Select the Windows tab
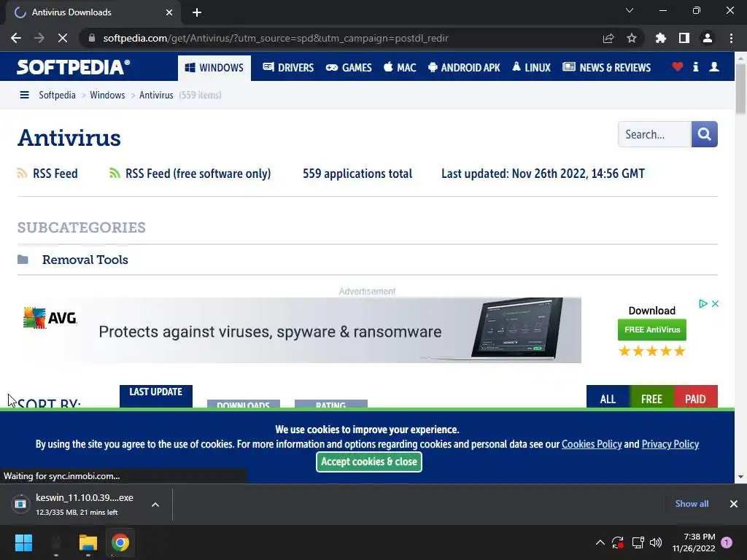Image resolution: width=747 pixels, height=560 pixels. (214, 68)
